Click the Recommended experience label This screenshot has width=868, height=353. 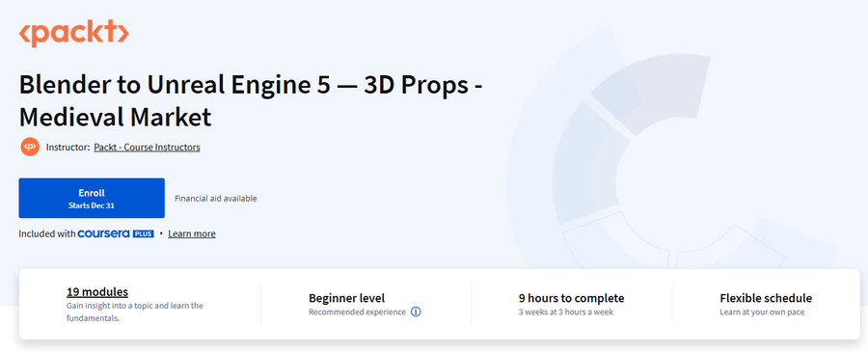[x=357, y=312]
